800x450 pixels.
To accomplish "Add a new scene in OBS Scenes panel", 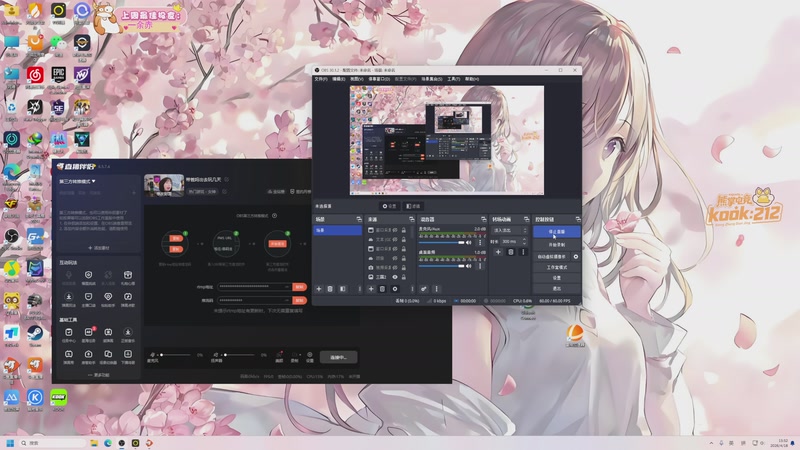I will coord(319,289).
